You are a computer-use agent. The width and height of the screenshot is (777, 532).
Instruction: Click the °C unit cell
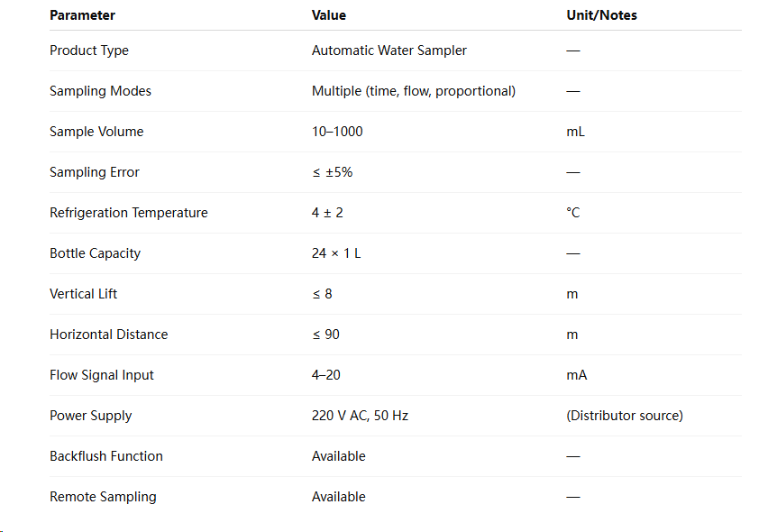pyautogui.click(x=573, y=213)
